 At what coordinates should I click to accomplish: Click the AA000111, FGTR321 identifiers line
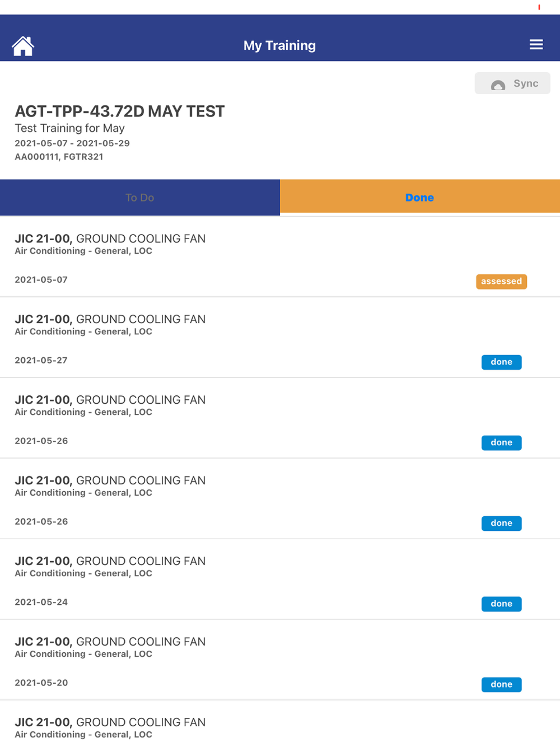point(59,157)
